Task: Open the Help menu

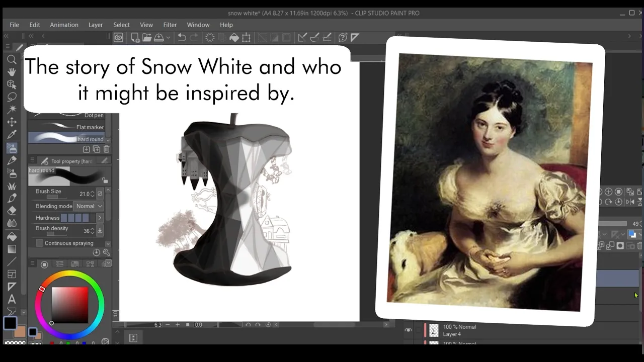Action: (x=226, y=25)
